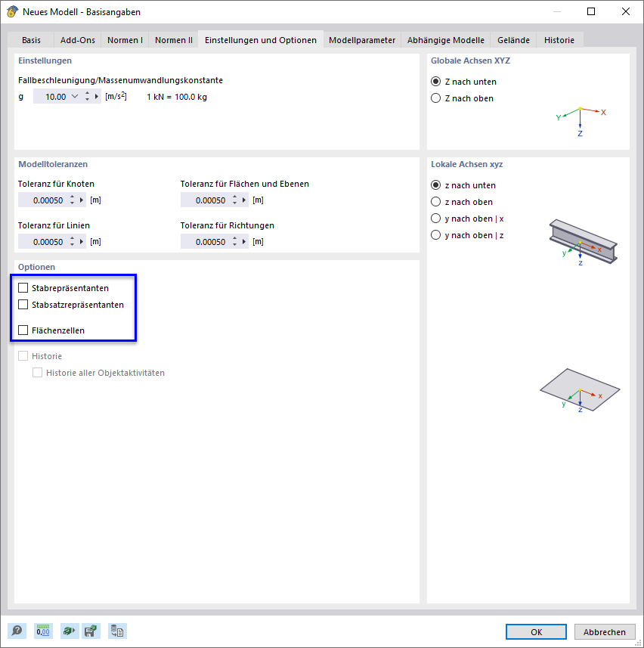644x648 pixels.
Task: Open the help icon in bottom toolbar
Action: pos(17,631)
